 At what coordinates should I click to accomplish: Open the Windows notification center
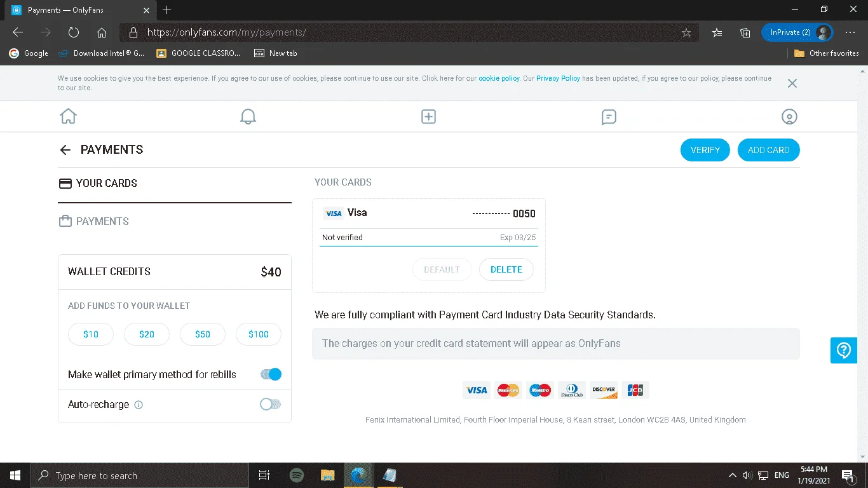(x=848, y=475)
